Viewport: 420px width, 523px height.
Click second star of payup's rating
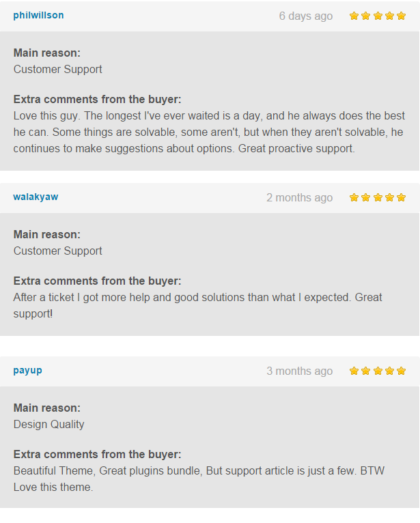click(x=366, y=371)
